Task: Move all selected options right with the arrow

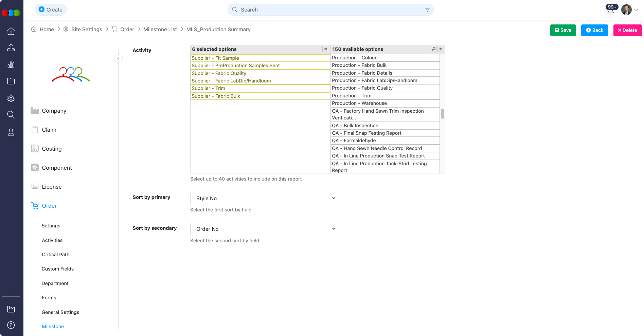Action: [325, 49]
